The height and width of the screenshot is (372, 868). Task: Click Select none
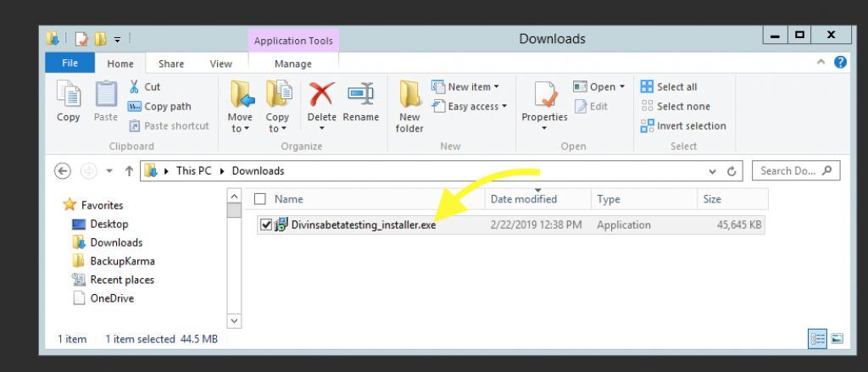676,106
